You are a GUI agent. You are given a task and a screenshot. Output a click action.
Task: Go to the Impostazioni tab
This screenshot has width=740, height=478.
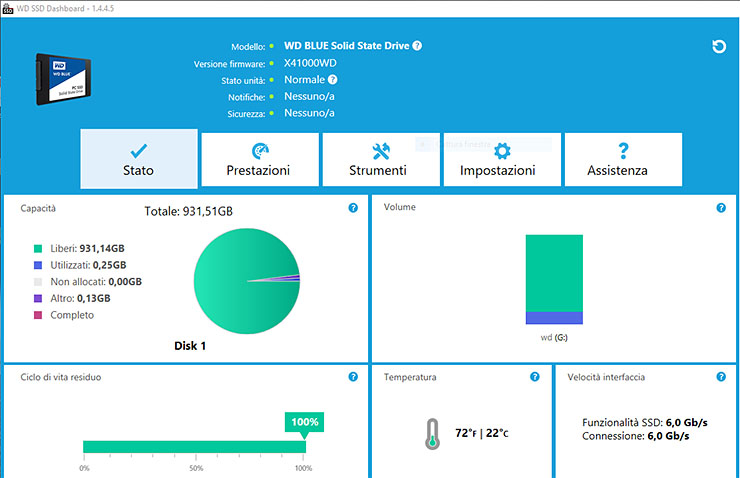[x=502, y=159]
